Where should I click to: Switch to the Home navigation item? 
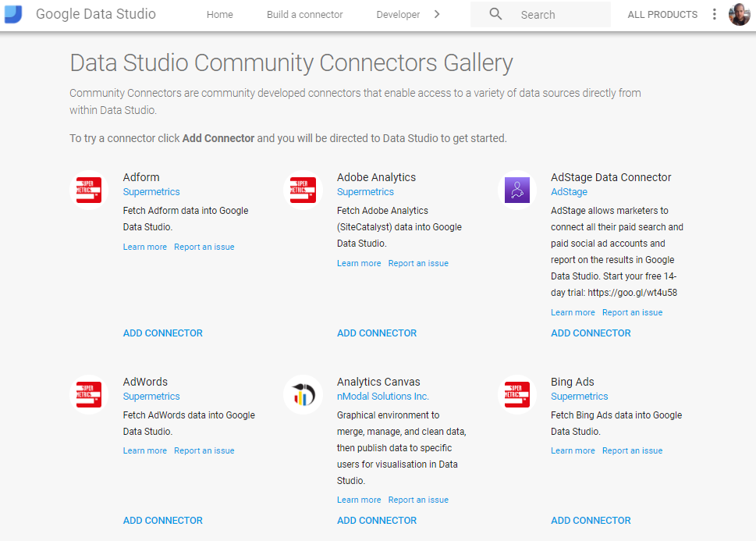219,14
